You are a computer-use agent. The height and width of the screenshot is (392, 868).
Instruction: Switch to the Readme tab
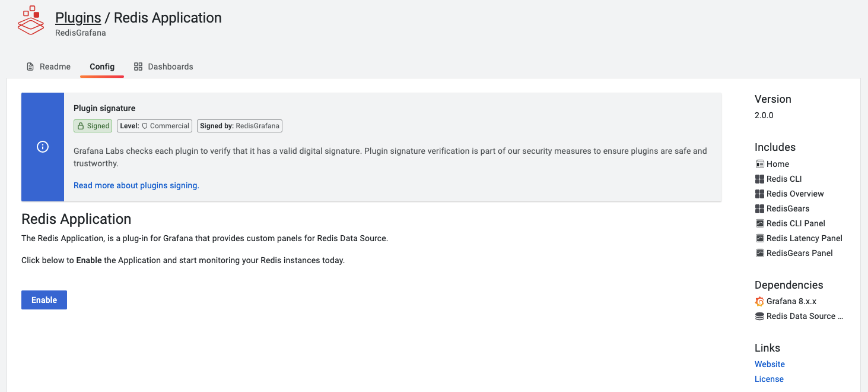click(x=48, y=67)
